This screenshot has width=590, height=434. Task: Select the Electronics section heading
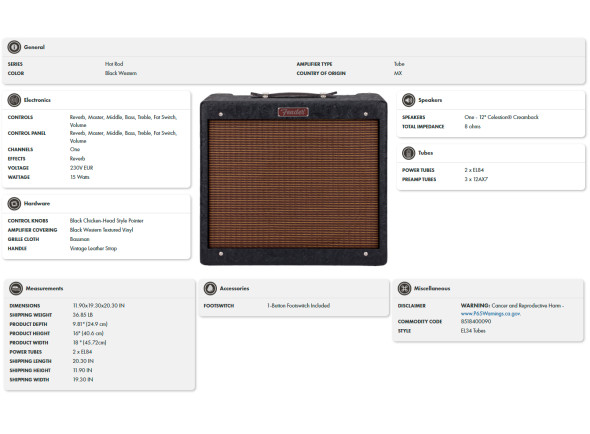click(37, 100)
